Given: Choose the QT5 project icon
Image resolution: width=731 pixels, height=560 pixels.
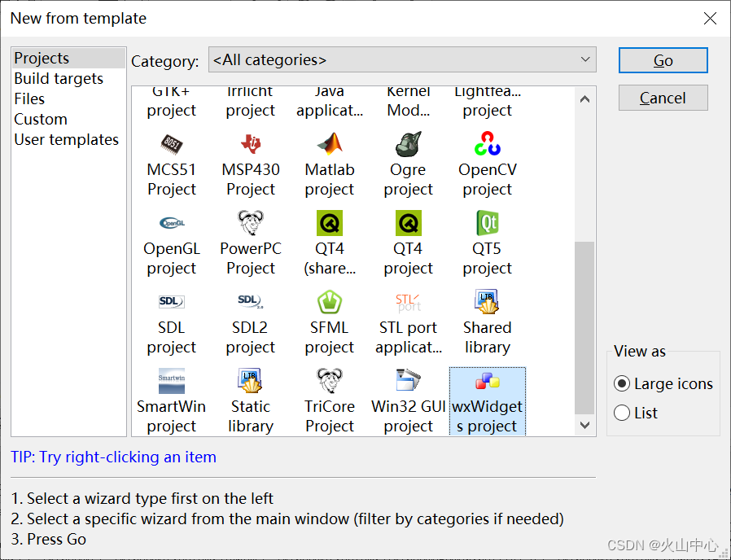Looking at the screenshot, I should 487,223.
